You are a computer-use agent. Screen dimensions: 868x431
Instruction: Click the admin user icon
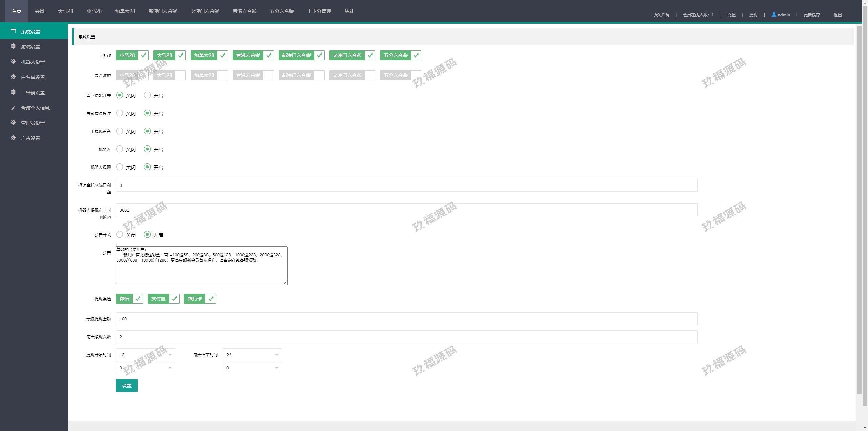tap(774, 15)
